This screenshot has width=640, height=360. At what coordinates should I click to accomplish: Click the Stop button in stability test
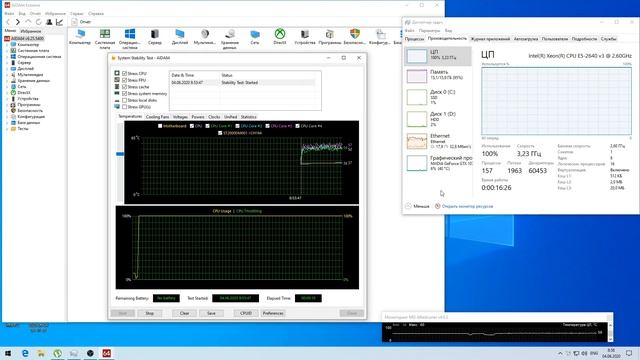(x=150, y=313)
